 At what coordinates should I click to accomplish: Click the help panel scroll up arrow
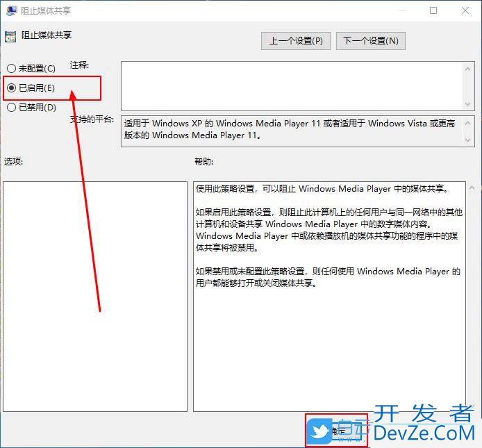point(472,188)
